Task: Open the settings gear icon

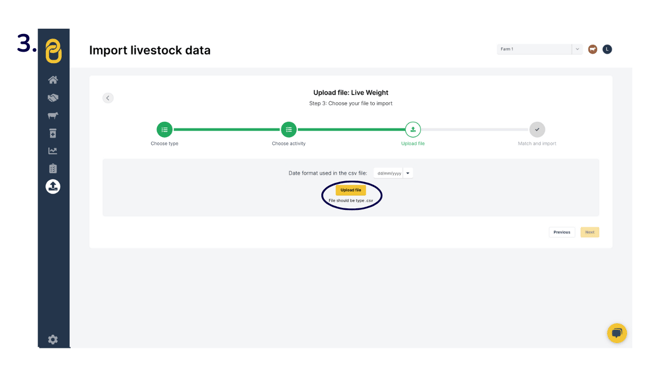Action: click(x=53, y=340)
